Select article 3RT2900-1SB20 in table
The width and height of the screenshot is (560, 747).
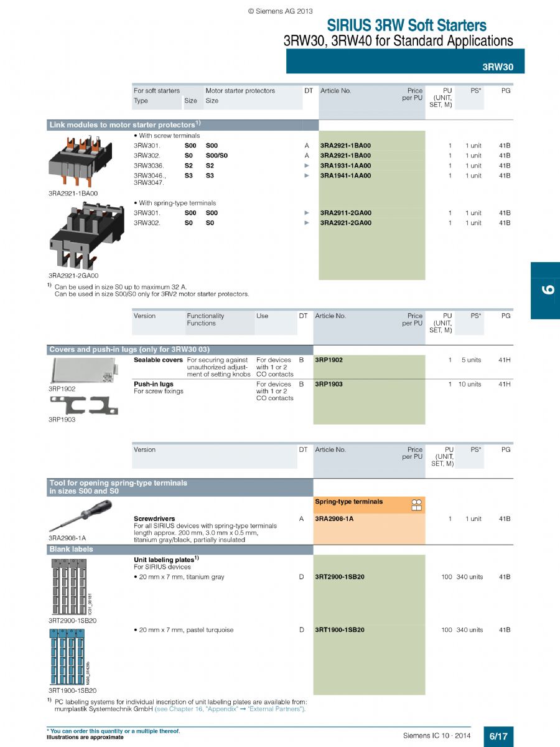340,577
